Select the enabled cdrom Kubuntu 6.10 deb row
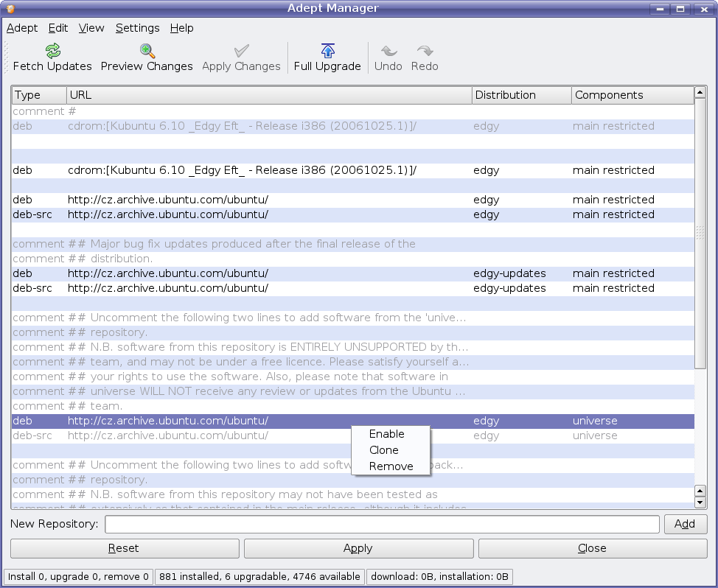The image size is (718, 588). [x=353, y=171]
